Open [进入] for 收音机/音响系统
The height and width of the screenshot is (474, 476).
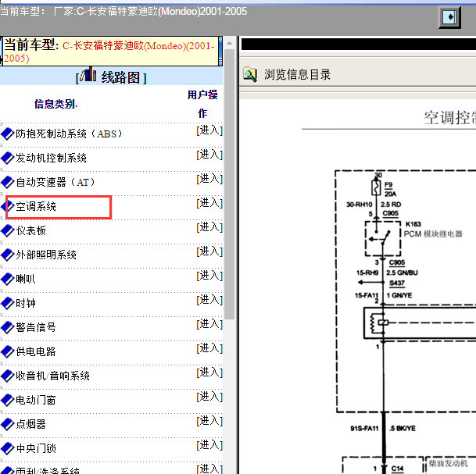tap(209, 372)
